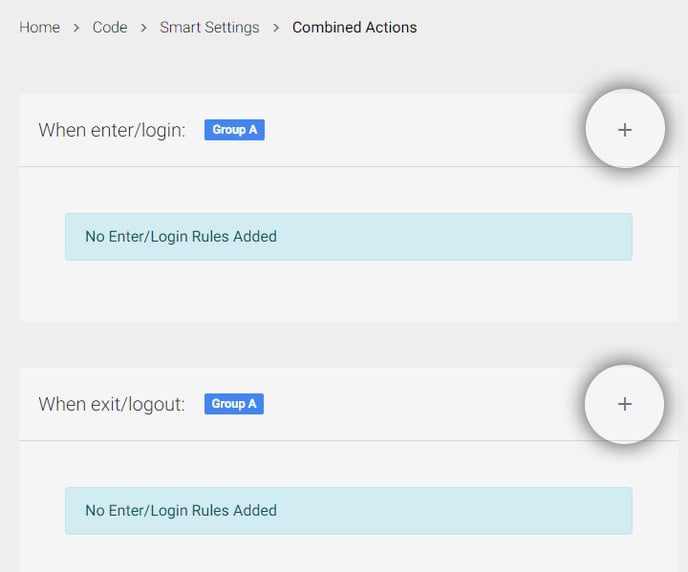Click the Combined Actions breadcrumb item
The width and height of the screenshot is (688, 572).
pyautogui.click(x=355, y=27)
